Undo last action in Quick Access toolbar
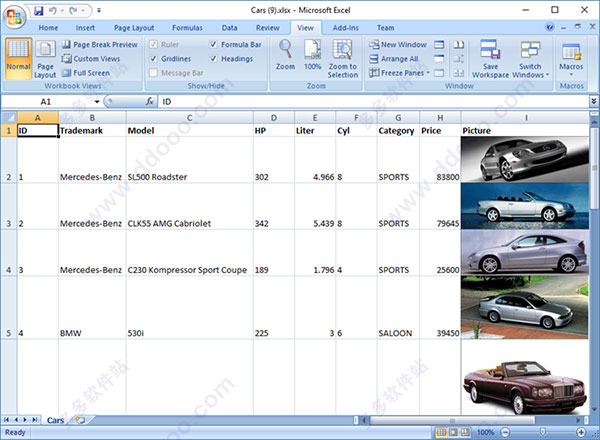600x440 pixels. pyautogui.click(x=52, y=11)
